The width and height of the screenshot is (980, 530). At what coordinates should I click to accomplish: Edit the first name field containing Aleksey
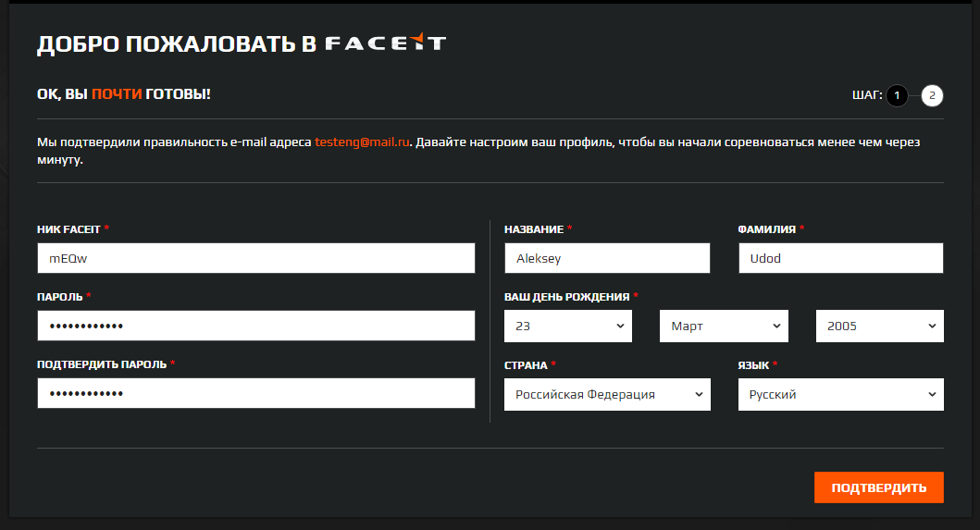[606, 259]
